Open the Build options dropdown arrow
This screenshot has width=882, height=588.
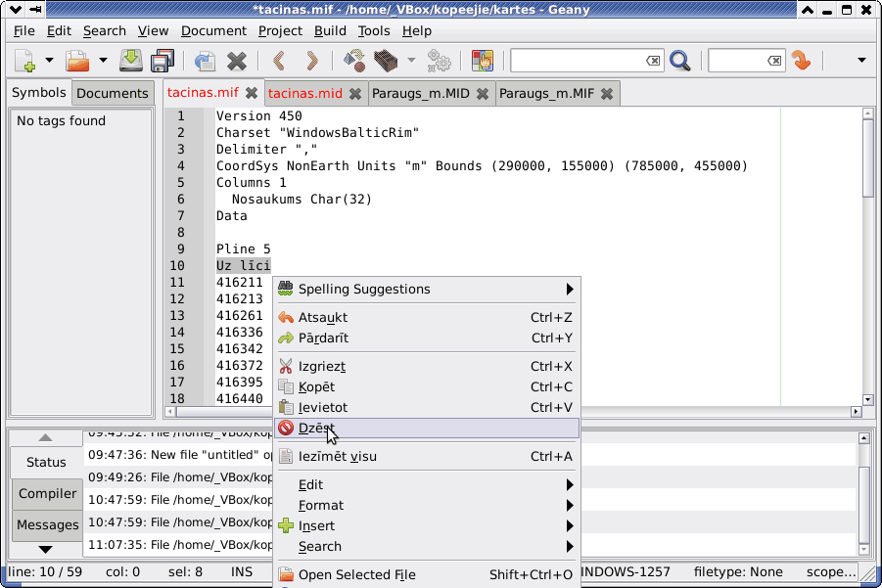pos(412,60)
